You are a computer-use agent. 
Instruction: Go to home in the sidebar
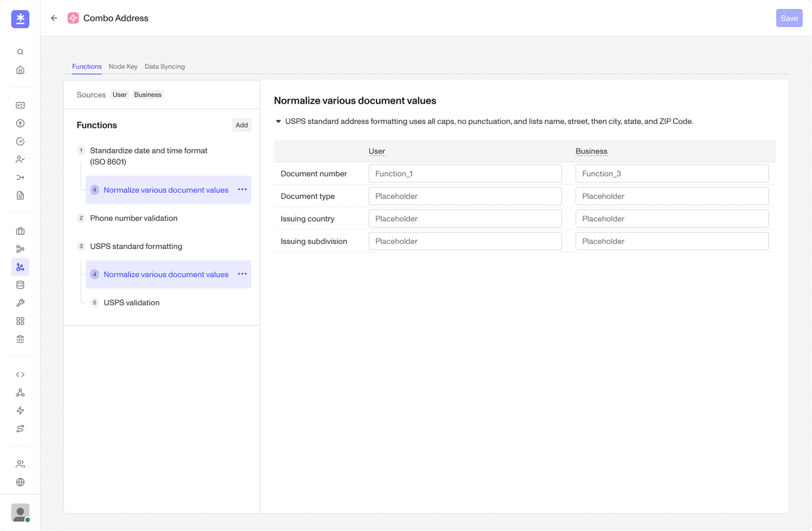tap(20, 70)
